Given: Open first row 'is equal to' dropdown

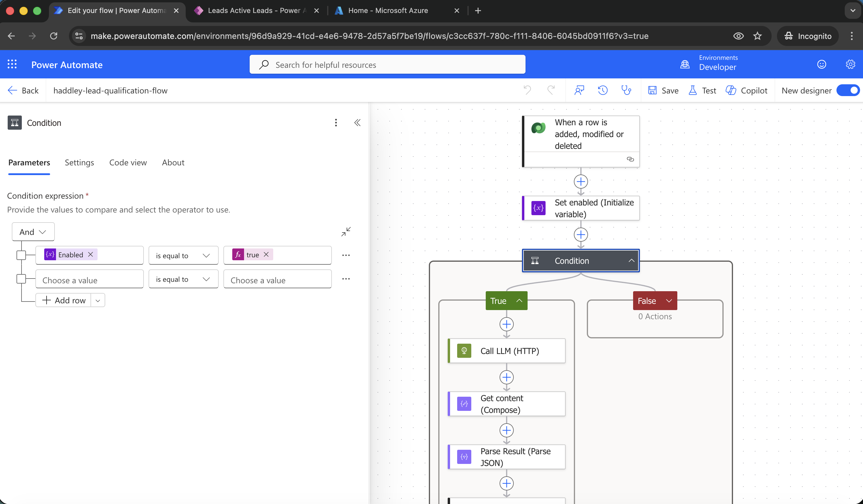Looking at the screenshot, I should click(x=183, y=256).
